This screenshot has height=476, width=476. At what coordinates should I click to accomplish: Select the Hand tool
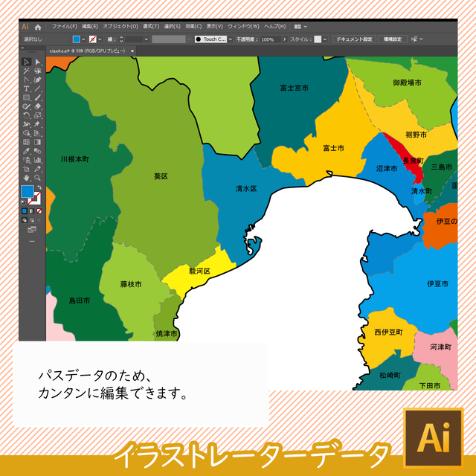(27, 178)
